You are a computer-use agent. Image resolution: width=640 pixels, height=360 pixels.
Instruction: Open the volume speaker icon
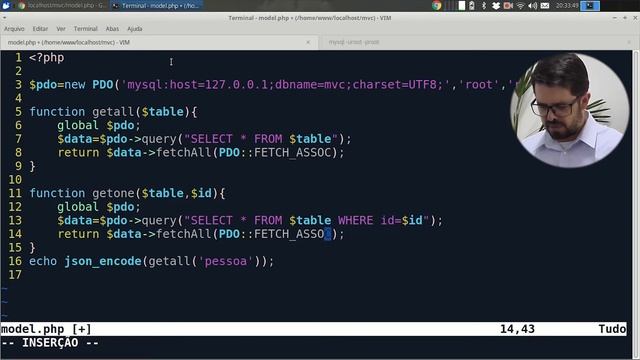click(x=533, y=5)
